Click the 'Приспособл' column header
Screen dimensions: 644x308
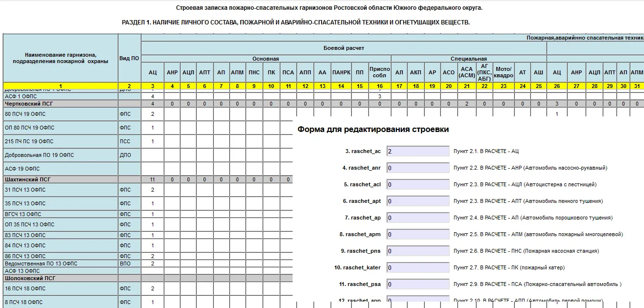tap(379, 72)
